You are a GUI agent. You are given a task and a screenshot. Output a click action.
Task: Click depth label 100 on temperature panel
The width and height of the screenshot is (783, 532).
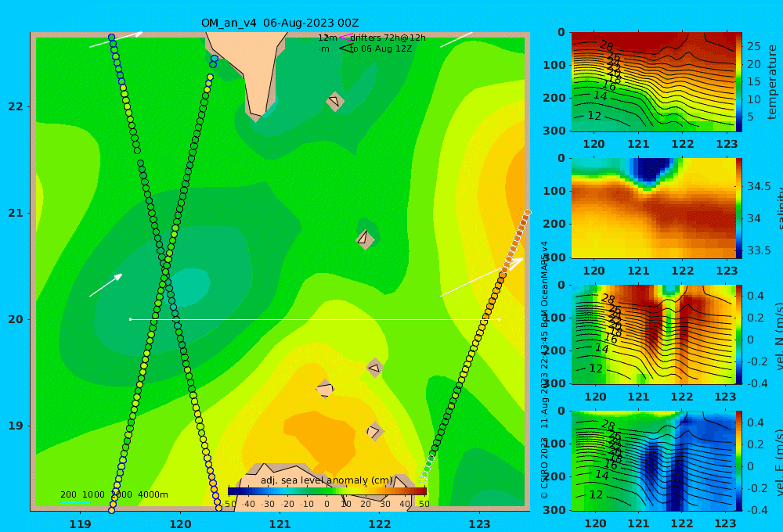tap(554, 65)
